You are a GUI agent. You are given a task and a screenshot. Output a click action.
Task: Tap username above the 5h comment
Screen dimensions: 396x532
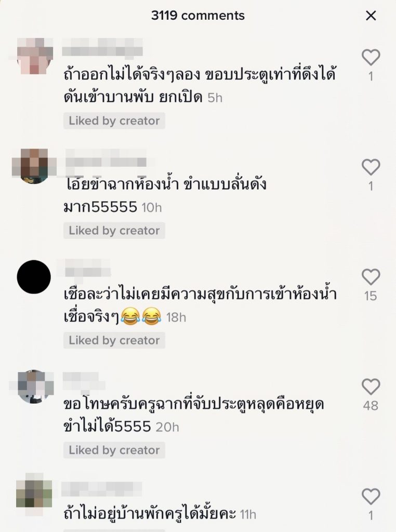102,47
